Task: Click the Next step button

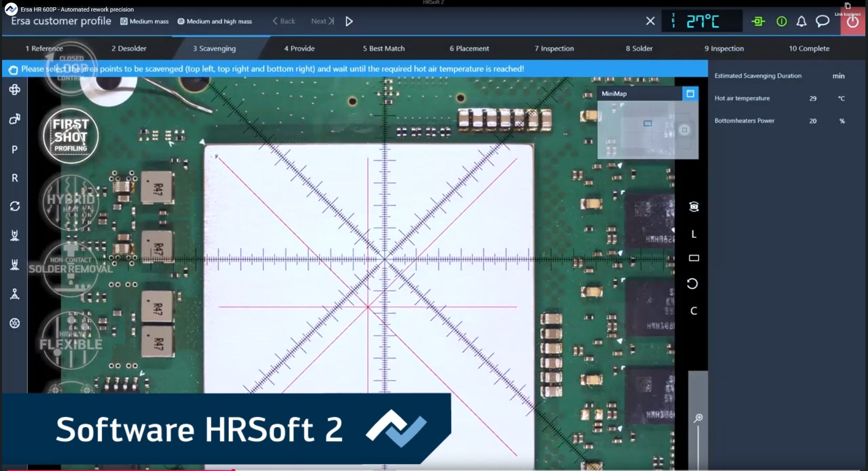Action: 322,21
